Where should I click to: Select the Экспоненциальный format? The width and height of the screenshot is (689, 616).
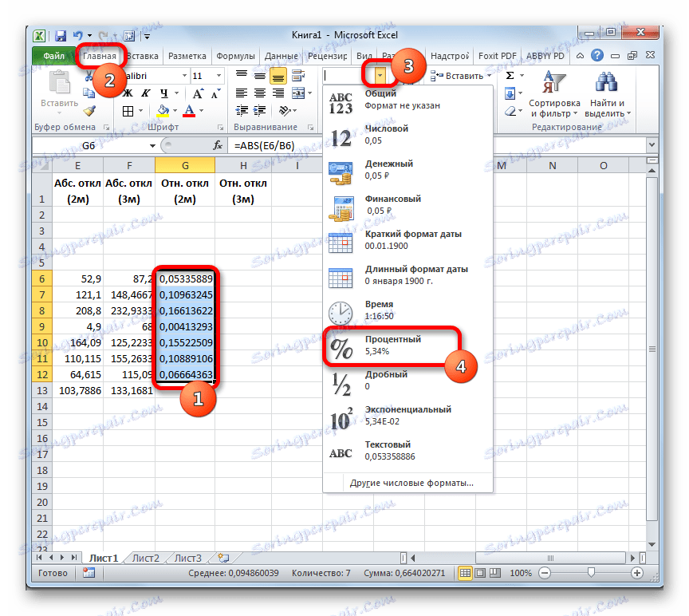point(398,415)
